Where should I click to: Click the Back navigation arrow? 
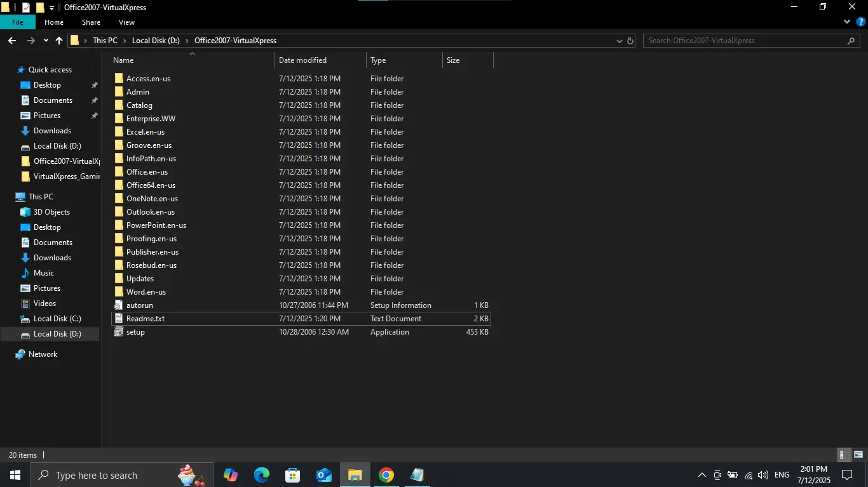12,41
